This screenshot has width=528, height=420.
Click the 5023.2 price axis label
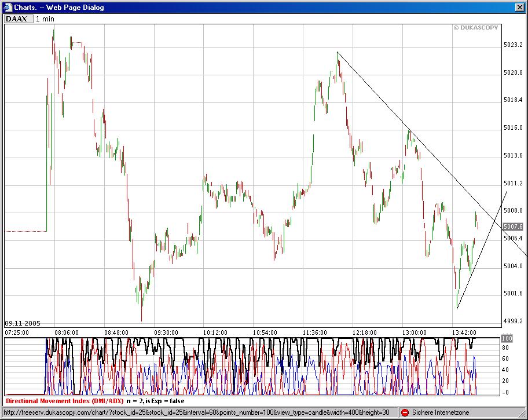(513, 45)
